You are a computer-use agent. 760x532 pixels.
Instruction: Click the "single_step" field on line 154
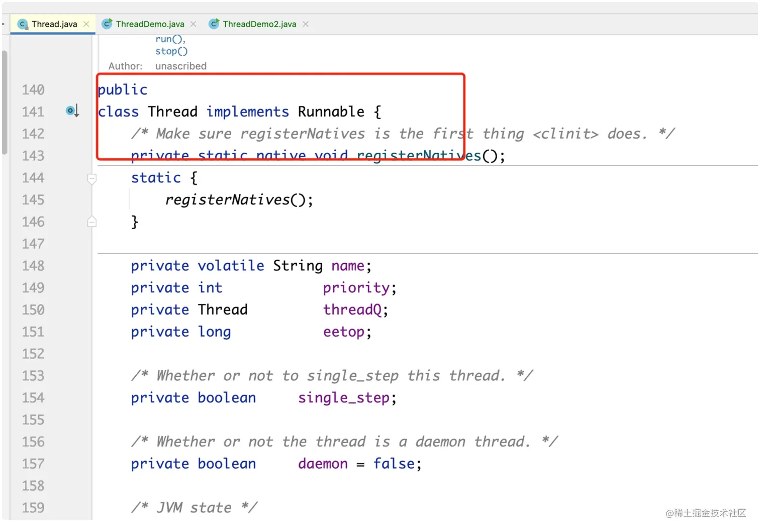(x=344, y=398)
